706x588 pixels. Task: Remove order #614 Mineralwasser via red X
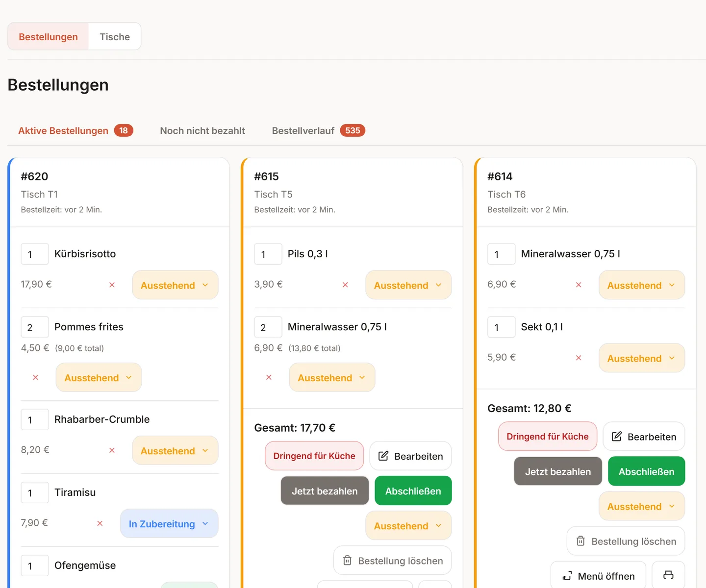579,285
